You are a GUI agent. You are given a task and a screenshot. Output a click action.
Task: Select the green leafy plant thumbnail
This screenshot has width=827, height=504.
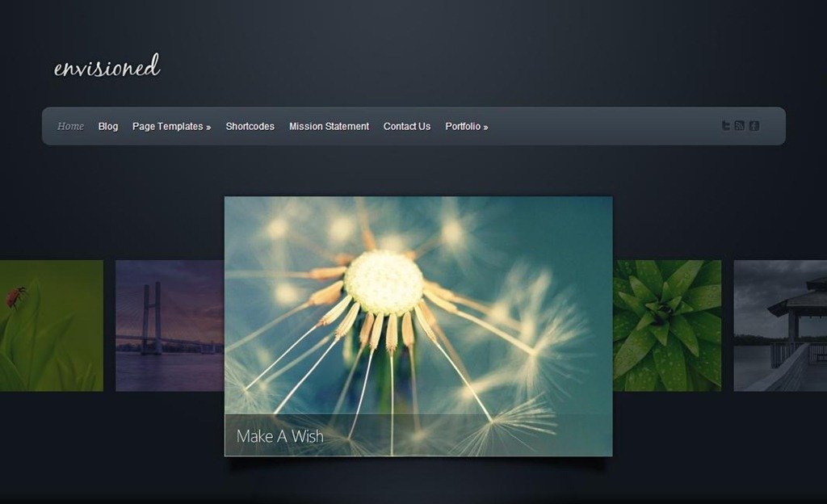667,325
